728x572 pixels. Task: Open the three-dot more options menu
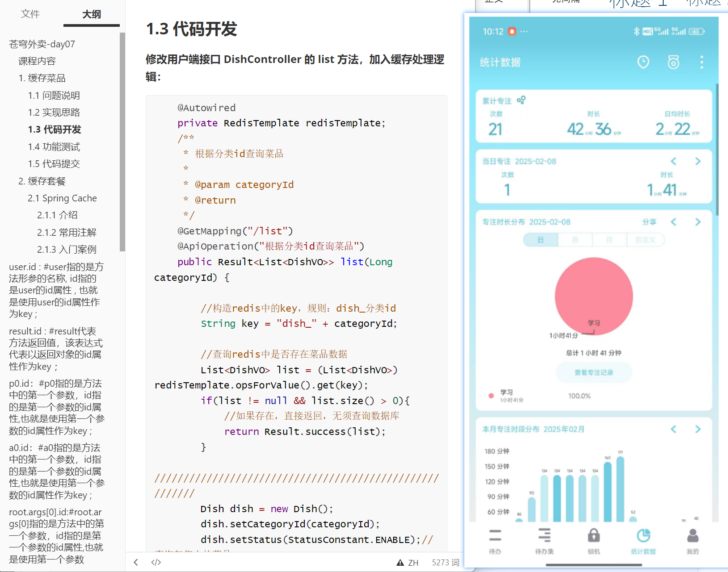coord(702,62)
